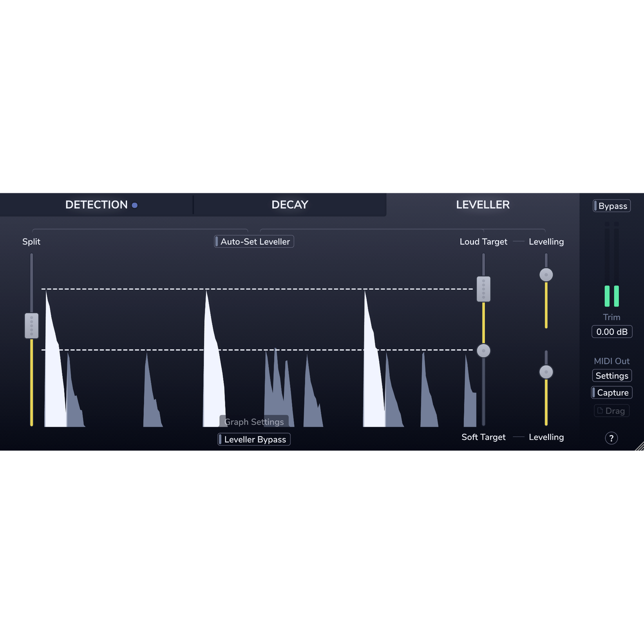Screen dimensions: 644x644
Task: Click the Soft Target label
Action: tap(483, 437)
